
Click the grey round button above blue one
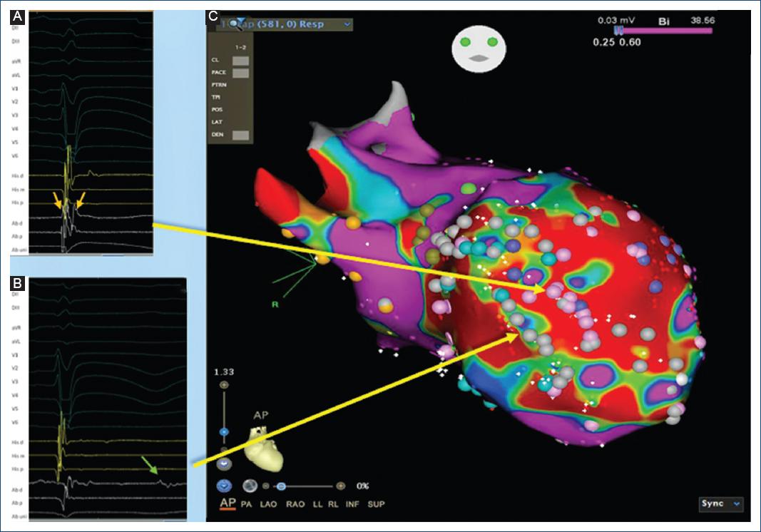(225, 463)
